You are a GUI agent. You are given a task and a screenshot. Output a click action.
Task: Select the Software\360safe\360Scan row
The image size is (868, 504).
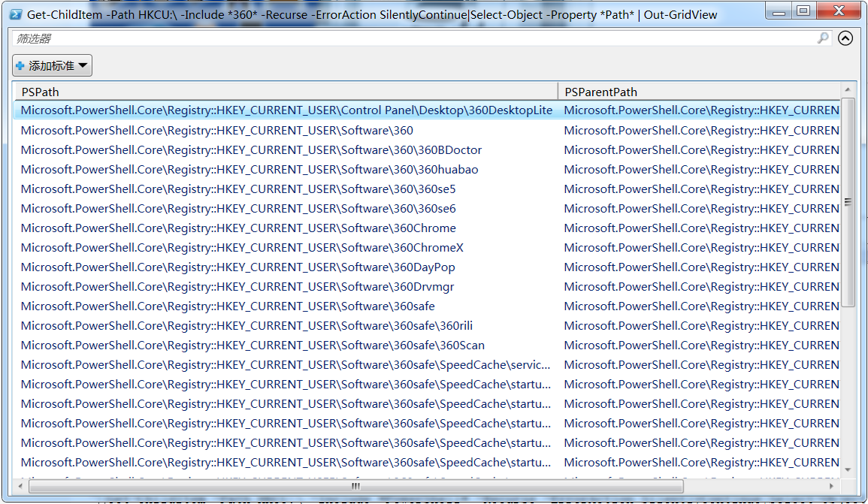pos(301,345)
